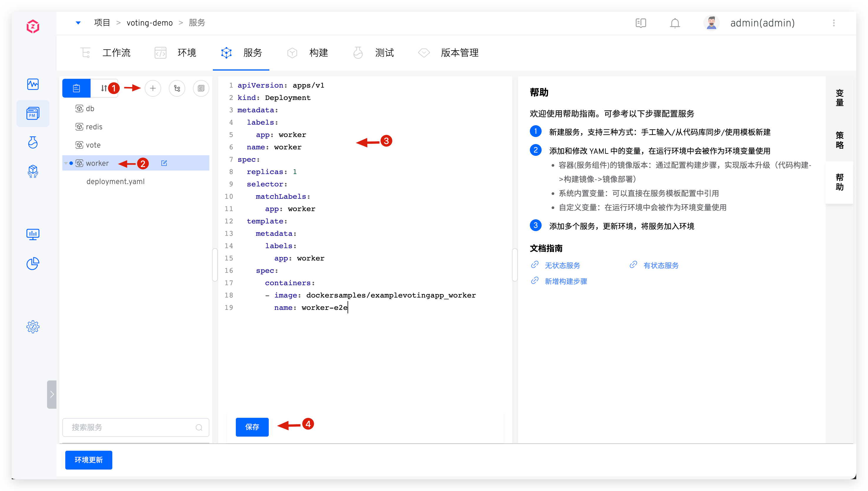Click the create from template icon
The image size is (868, 491).
(x=201, y=88)
